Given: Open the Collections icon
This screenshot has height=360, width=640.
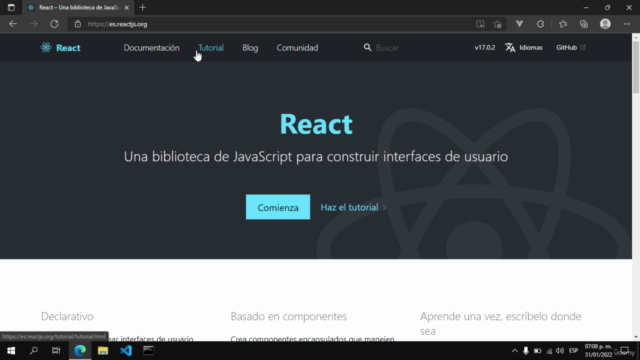Looking at the screenshot, I should (x=584, y=24).
